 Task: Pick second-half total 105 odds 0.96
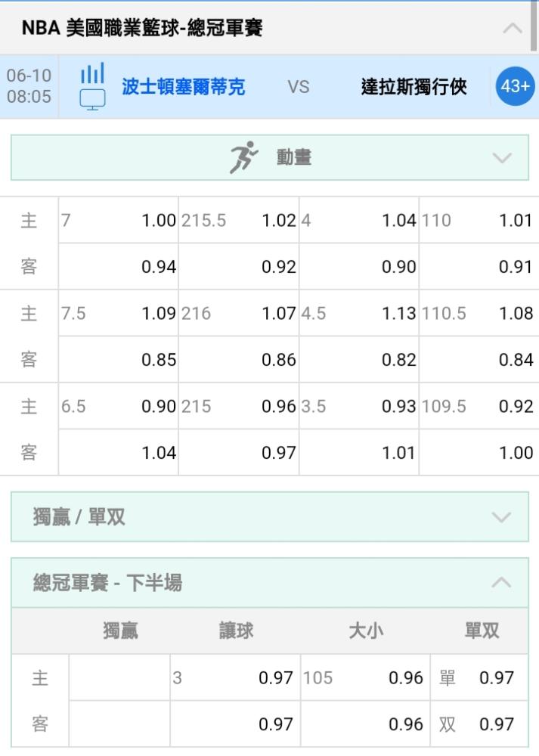(365, 677)
